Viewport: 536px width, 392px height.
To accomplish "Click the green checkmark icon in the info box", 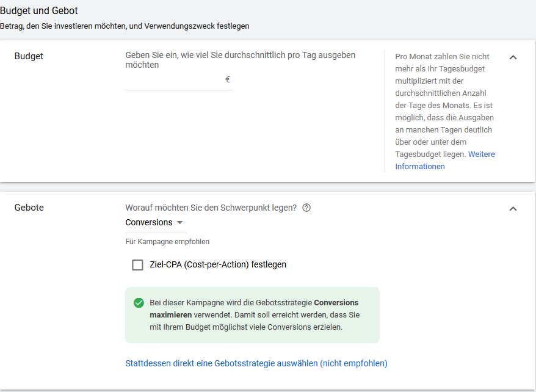I will pyautogui.click(x=139, y=303).
